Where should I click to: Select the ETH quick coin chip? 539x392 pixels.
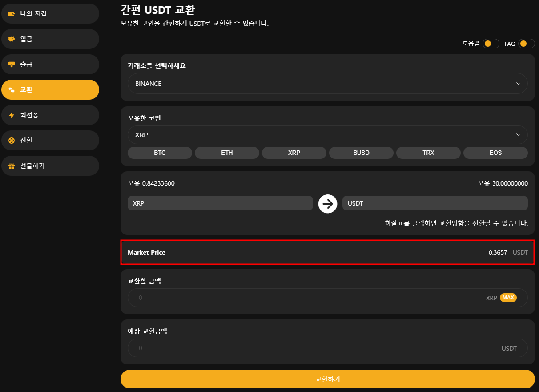[x=227, y=153]
